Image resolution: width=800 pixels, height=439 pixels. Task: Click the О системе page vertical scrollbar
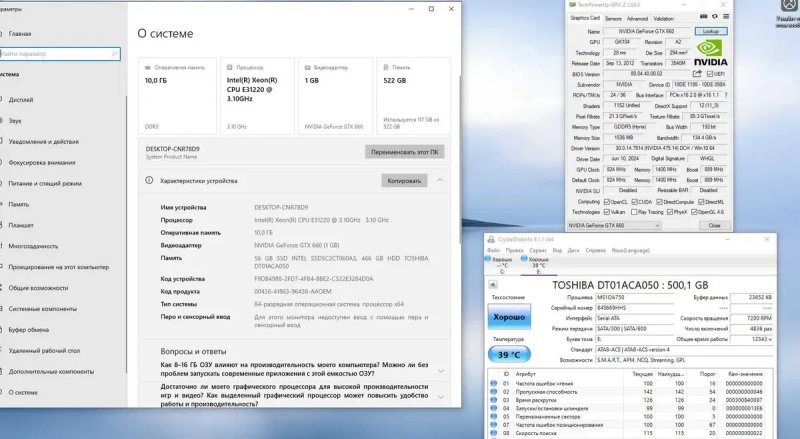coord(461,158)
